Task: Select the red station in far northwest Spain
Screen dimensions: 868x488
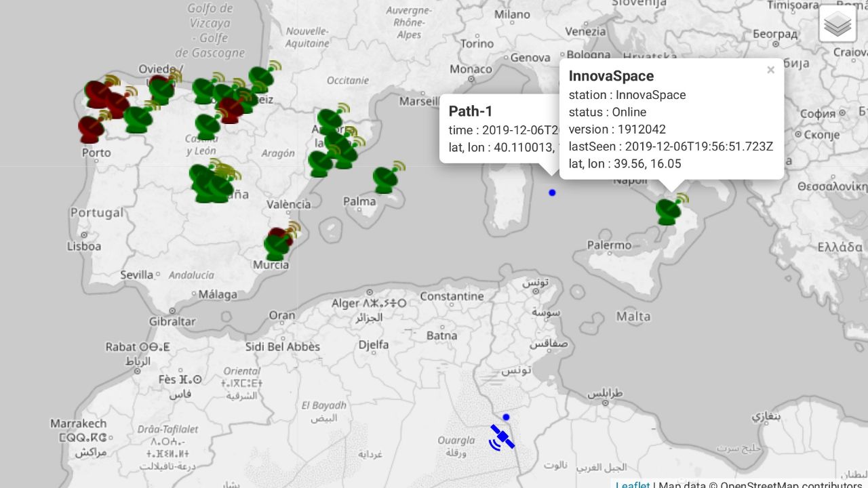Action: [x=97, y=94]
